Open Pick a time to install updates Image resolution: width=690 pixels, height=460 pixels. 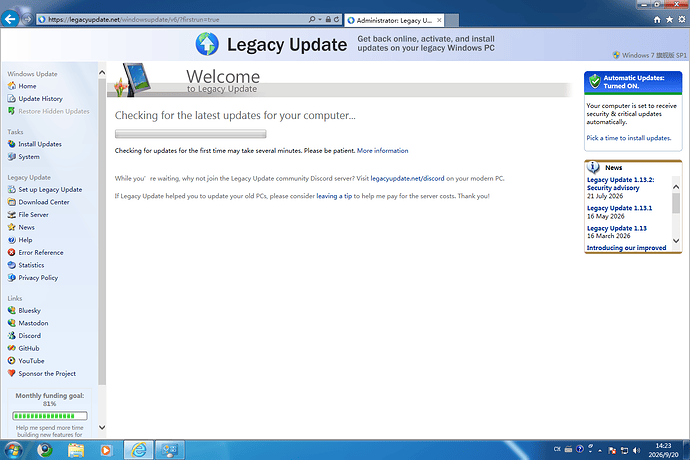628,138
